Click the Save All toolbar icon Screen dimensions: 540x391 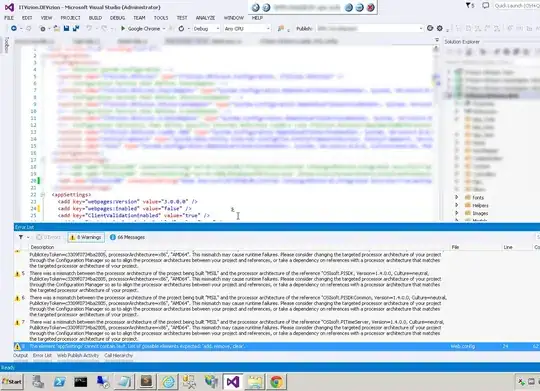(x=76, y=29)
